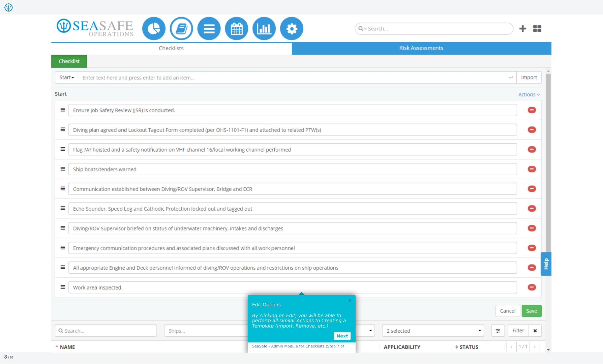Go to the previous results page arrow
Image resolution: width=603 pixels, height=364 pixels.
[511, 346]
